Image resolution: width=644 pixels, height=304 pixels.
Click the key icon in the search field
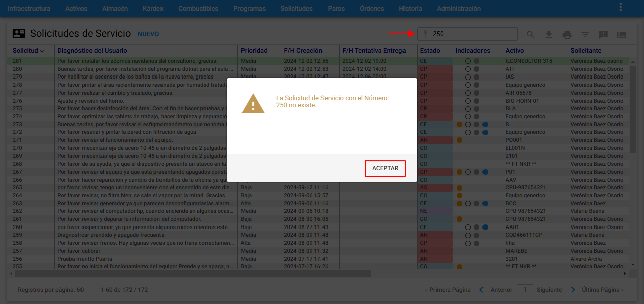tap(425, 34)
